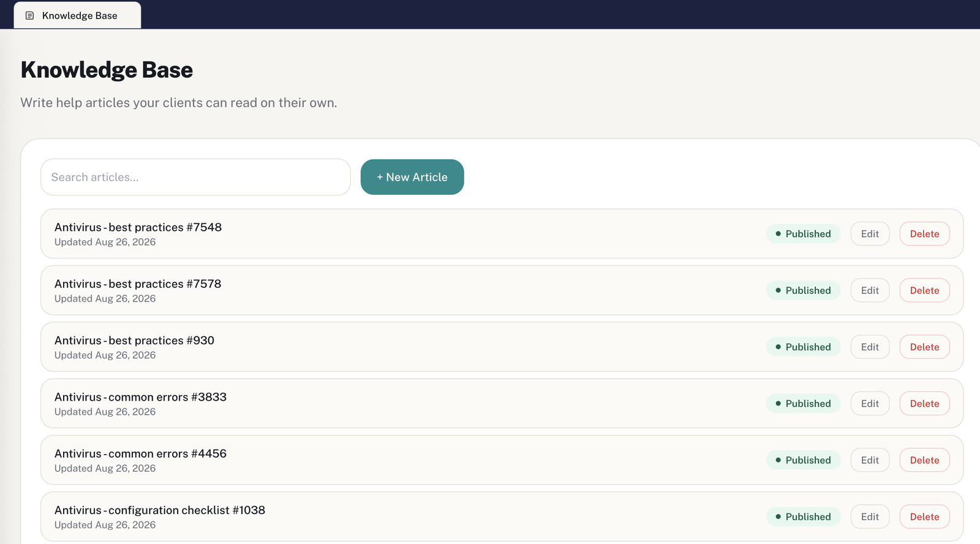
Task: Open article title Antivirus - best practices #930
Action: (x=134, y=340)
